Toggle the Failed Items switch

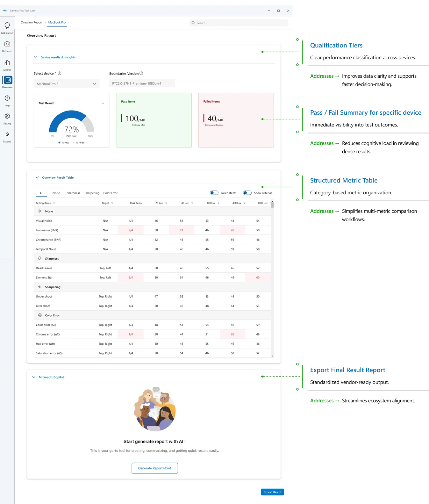click(x=214, y=193)
